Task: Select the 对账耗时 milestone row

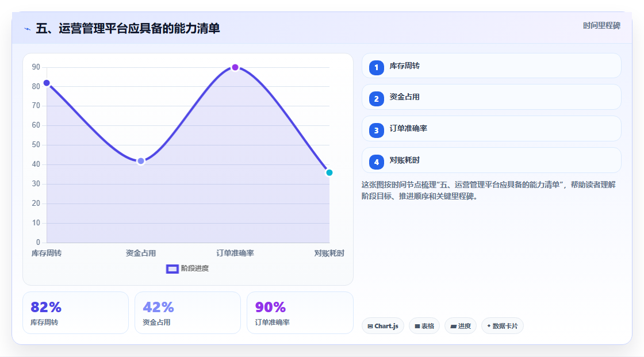Action: click(491, 160)
